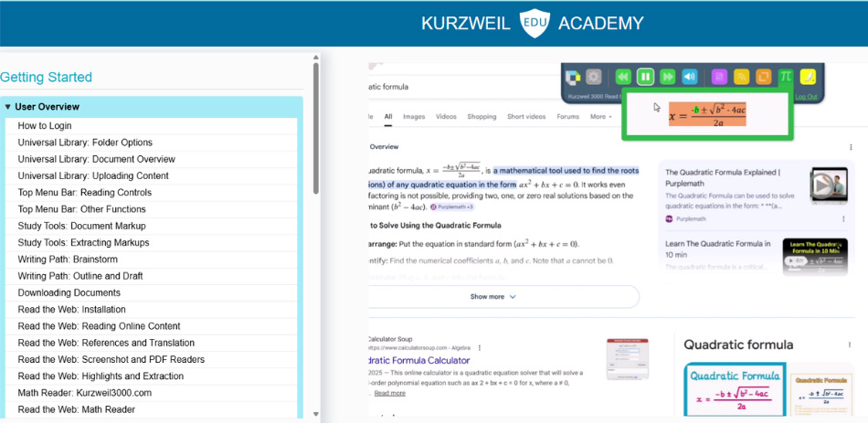The image size is (868, 424).
Task: Click the sidebar vertical scrollbar thumb
Action: click(316, 128)
